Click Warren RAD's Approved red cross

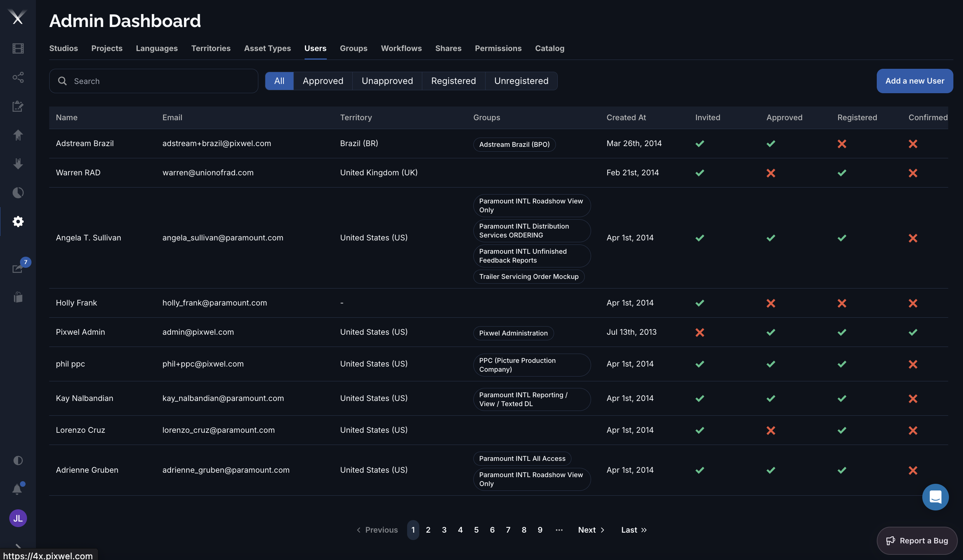coord(771,173)
